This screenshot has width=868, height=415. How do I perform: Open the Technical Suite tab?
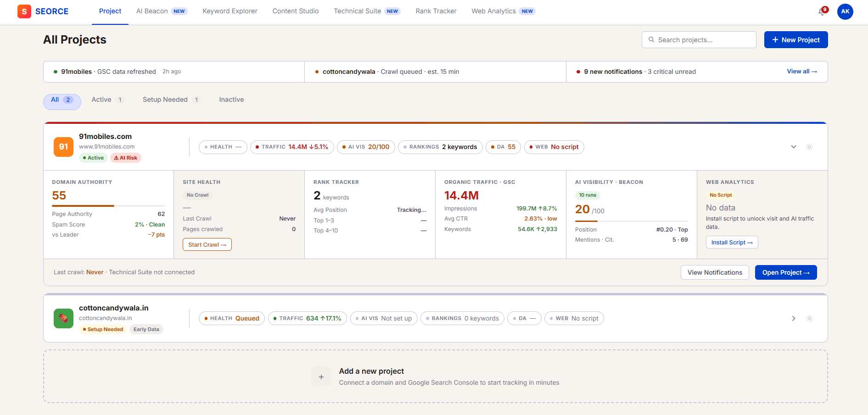367,11
